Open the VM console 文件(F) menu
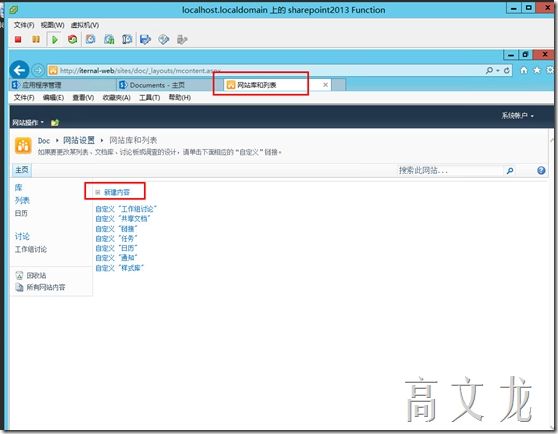Screen dimensions: 558x434 [x=24, y=25]
